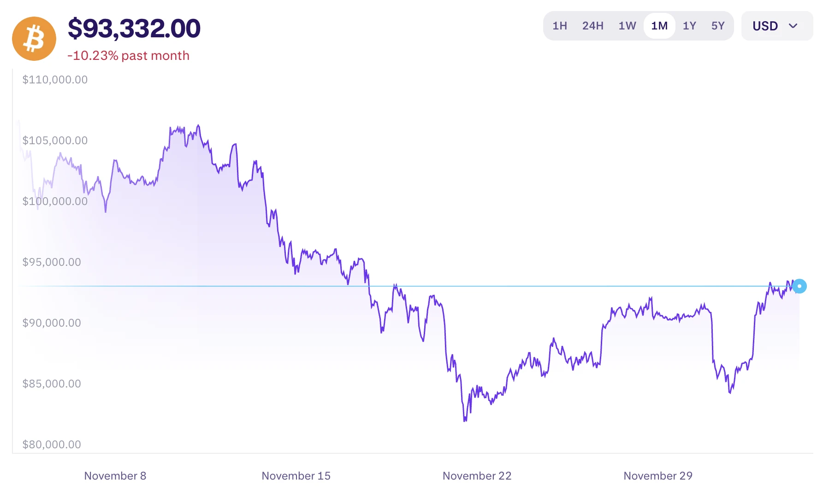Image resolution: width=829 pixels, height=504 pixels.
Task: Click the November 15 date label
Action: 296,475
